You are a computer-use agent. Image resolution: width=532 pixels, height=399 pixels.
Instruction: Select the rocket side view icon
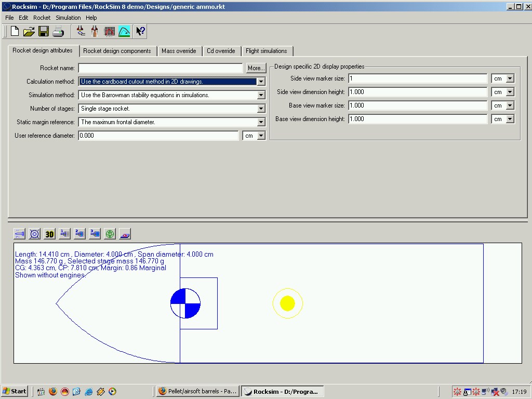pos(20,234)
